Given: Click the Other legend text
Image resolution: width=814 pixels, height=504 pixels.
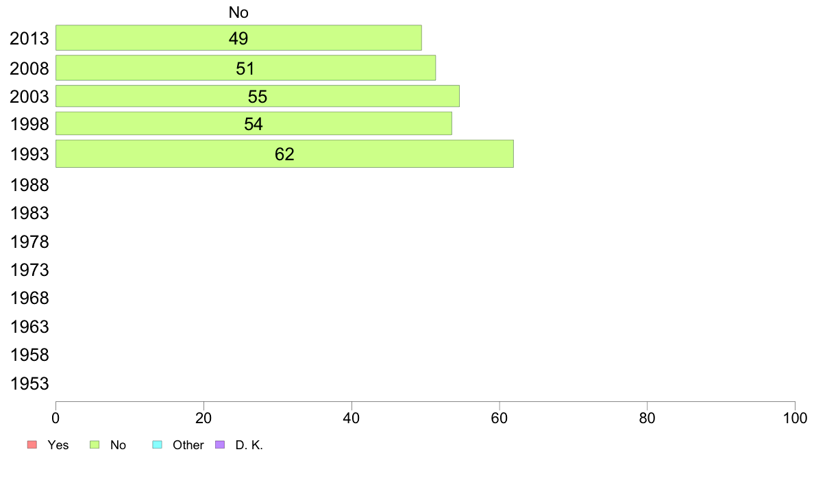Looking at the screenshot, I should 188,445.
